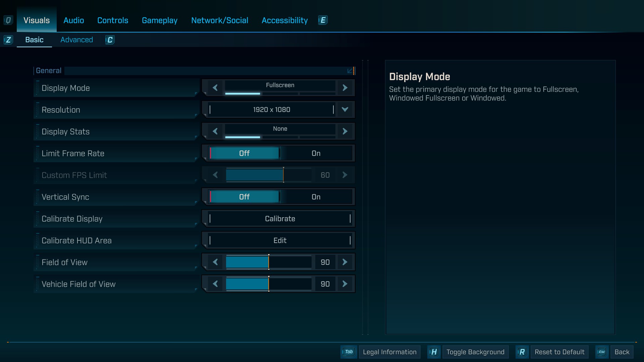The image size is (644, 362).
Task: Click the C key sub-tab icon
Action: coord(110,40)
